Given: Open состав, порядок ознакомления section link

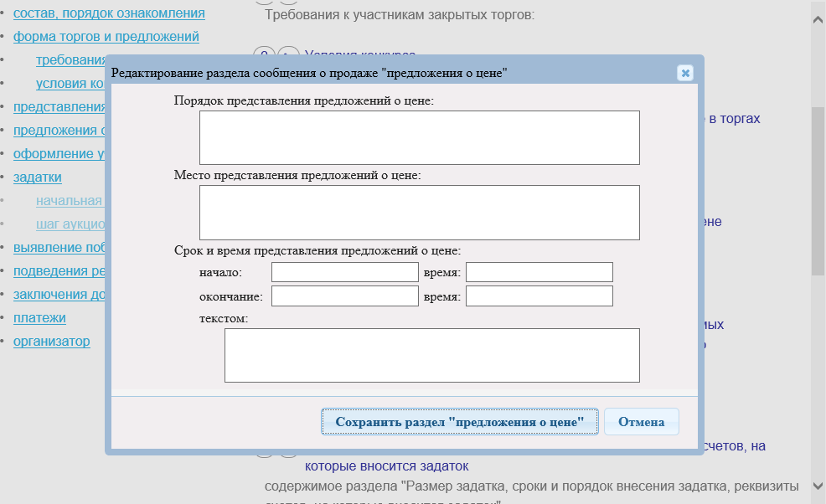Looking at the screenshot, I should click(x=109, y=13).
